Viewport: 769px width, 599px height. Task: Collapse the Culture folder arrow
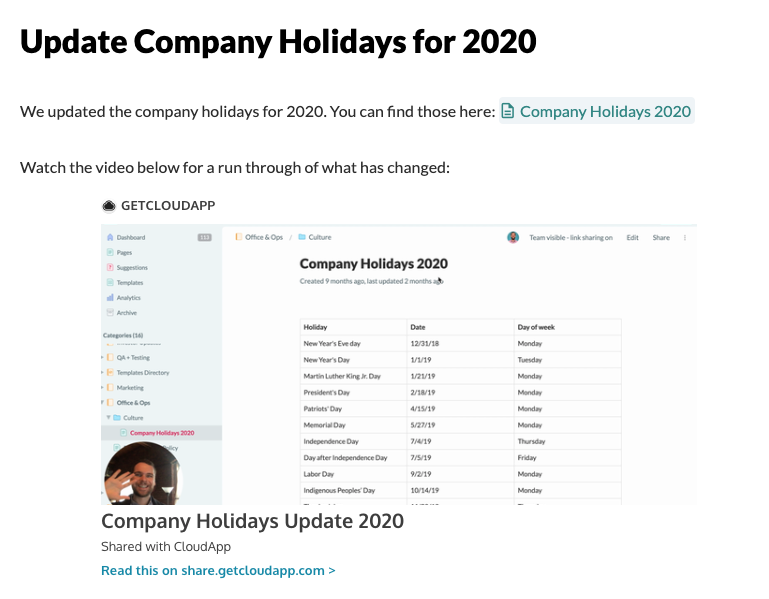[108, 417]
